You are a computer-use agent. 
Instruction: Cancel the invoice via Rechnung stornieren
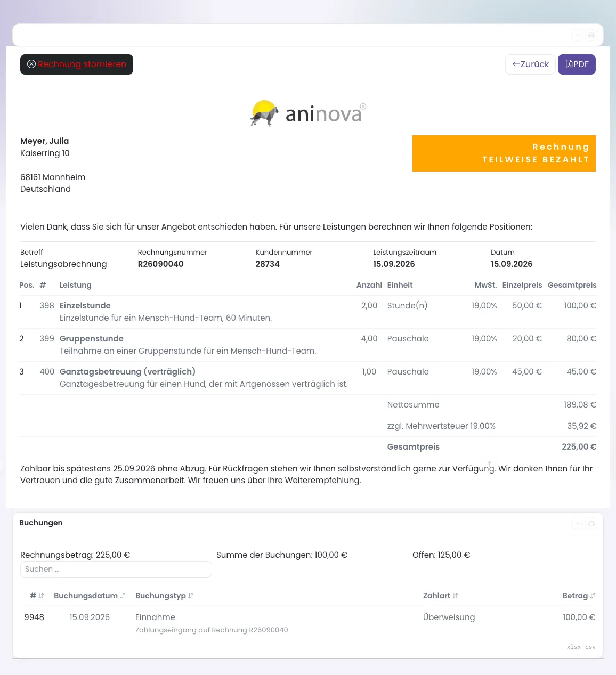(x=77, y=64)
